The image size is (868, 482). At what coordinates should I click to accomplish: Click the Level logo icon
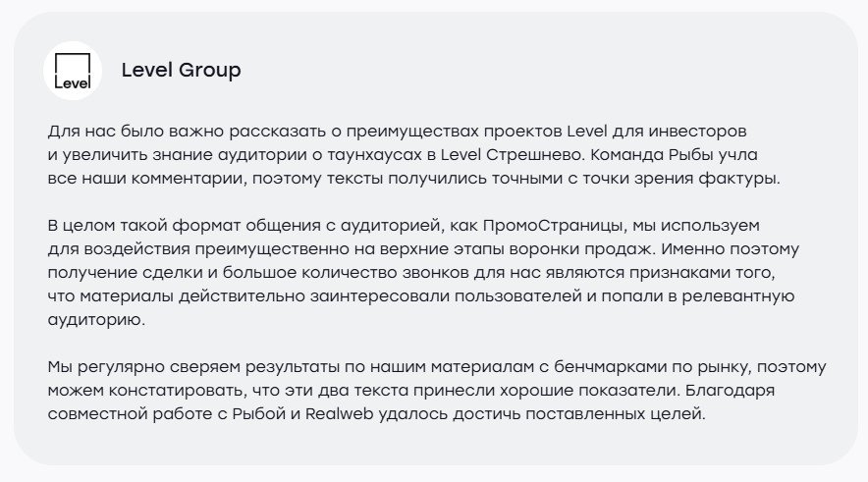click(x=73, y=71)
